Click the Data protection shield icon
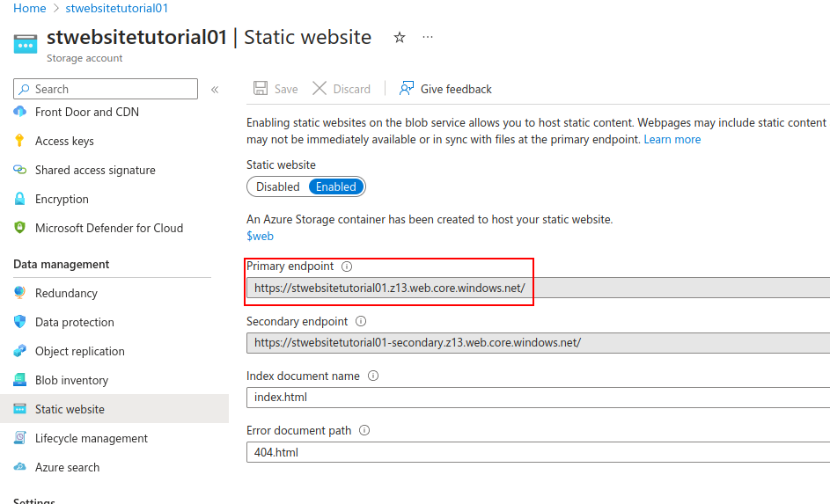Image resolution: width=830 pixels, height=504 pixels. click(x=19, y=322)
